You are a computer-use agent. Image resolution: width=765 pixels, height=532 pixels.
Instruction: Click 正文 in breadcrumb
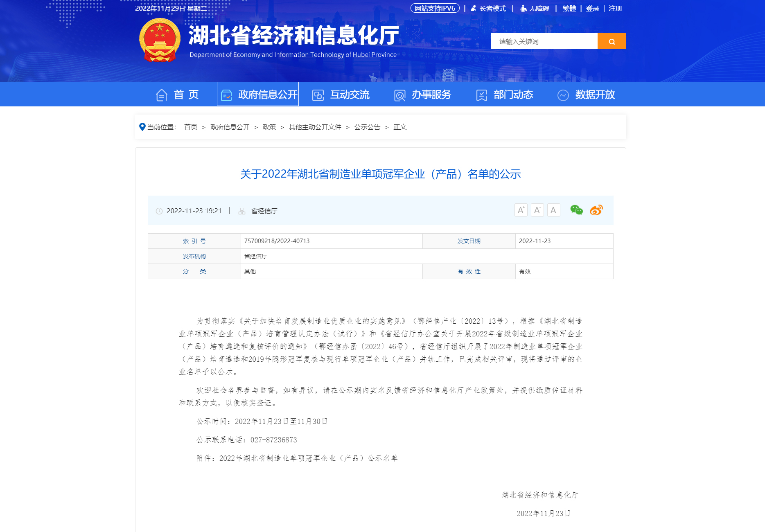400,127
